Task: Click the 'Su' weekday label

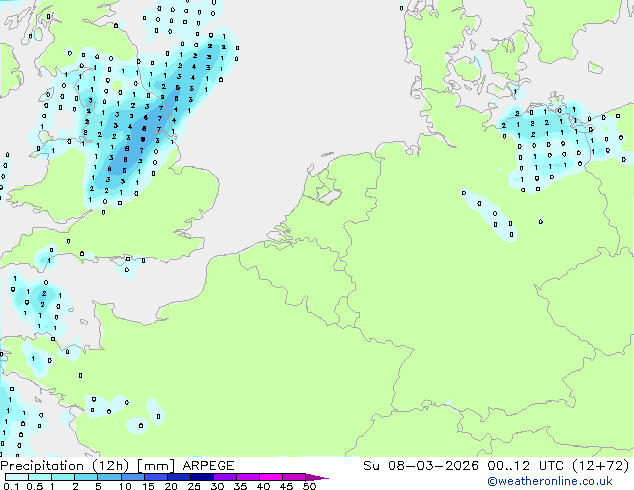Action: click(x=371, y=466)
